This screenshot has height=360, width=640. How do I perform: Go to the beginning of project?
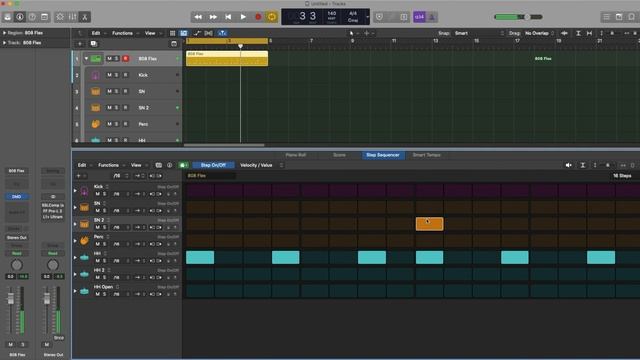pyautogui.click(x=228, y=17)
